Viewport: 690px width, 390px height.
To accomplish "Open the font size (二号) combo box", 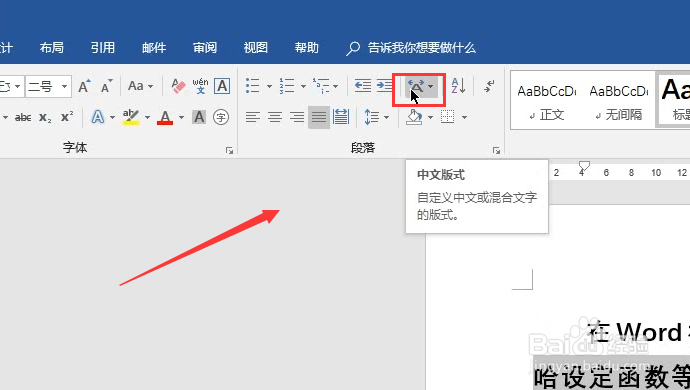I will [48, 86].
